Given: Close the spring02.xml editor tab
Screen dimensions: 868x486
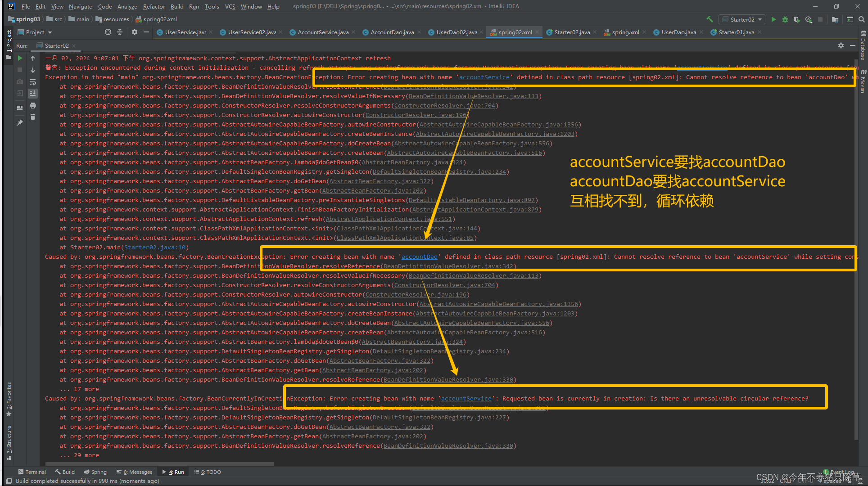Looking at the screenshot, I should click(x=537, y=32).
